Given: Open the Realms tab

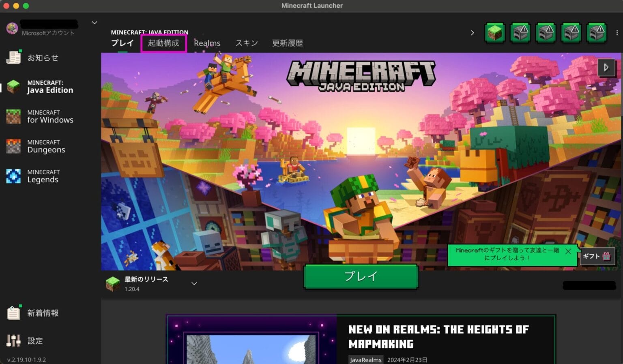Looking at the screenshot, I should tap(207, 43).
